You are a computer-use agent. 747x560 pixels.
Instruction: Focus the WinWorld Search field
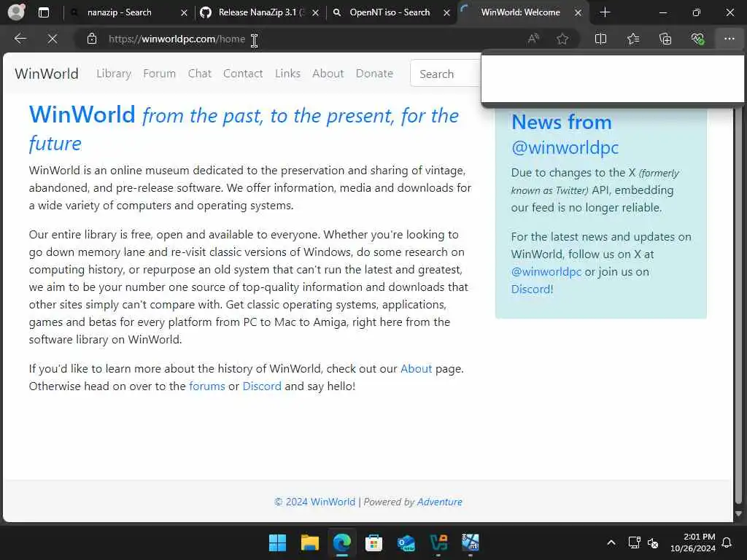click(446, 74)
